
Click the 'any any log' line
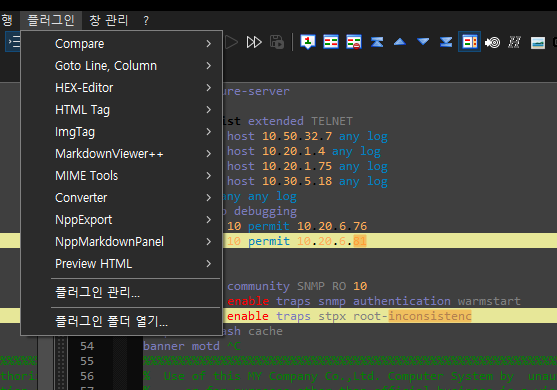260,196
